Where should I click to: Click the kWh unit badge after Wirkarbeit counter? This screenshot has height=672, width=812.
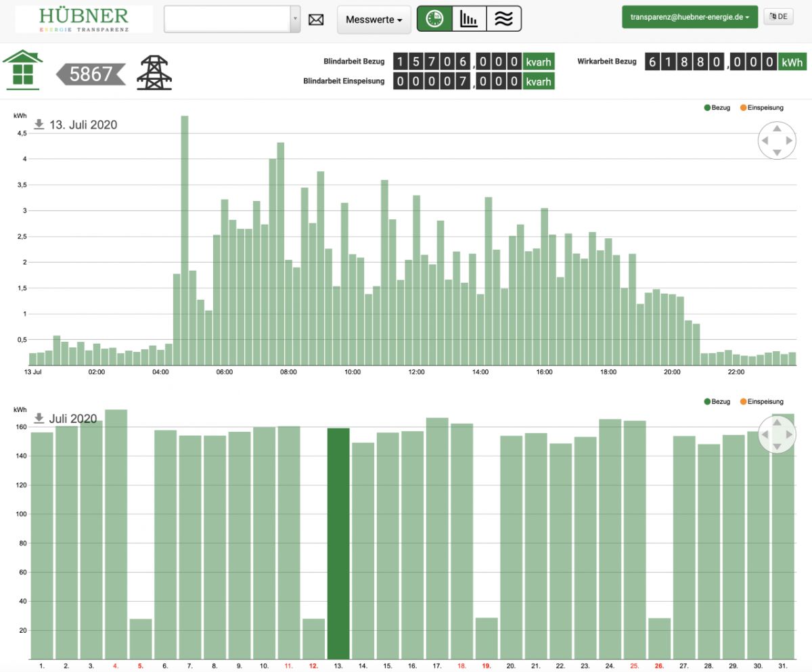click(x=792, y=62)
